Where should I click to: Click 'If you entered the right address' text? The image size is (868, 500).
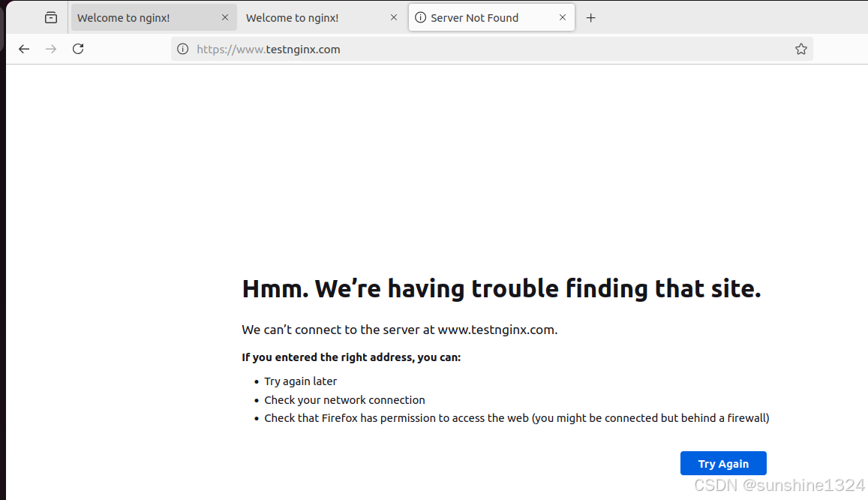351,357
